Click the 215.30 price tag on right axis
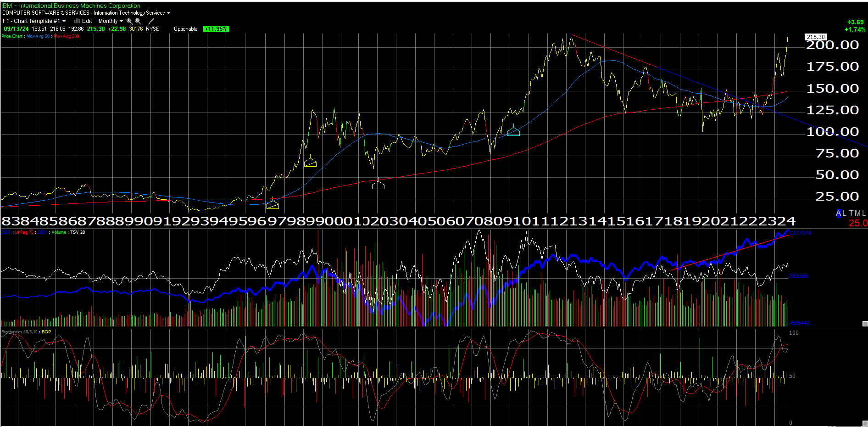This screenshot has width=868, height=427. click(816, 37)
